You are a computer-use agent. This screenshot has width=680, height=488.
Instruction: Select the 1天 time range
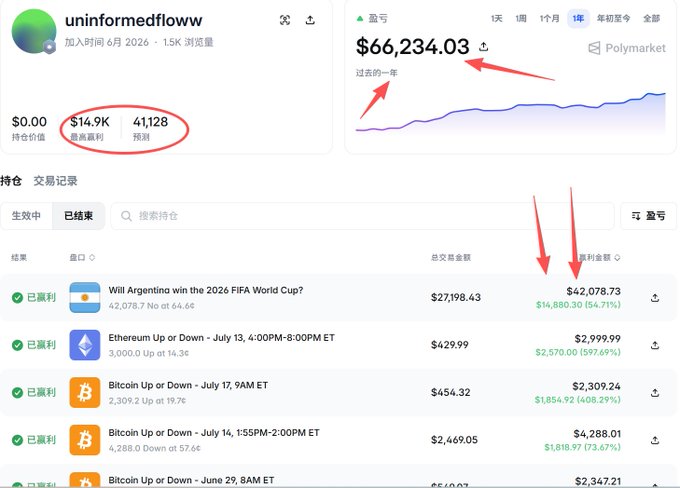pos(497,19)
